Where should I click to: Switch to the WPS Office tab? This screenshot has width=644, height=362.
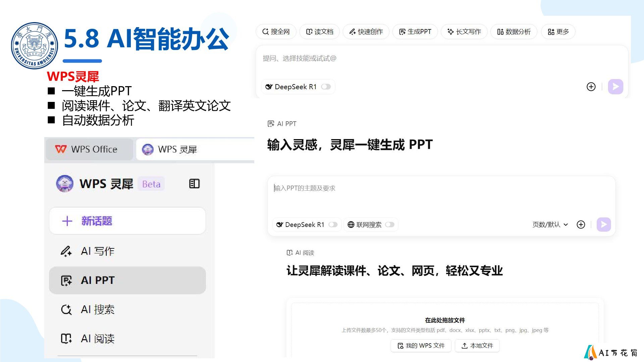(x=89, y=149)
